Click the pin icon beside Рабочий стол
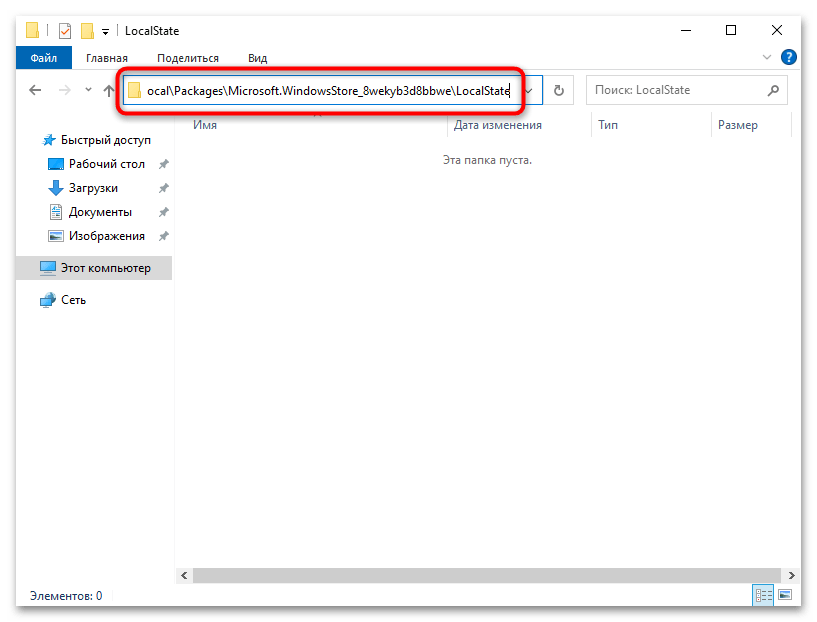The width and height of the screenshot is (817, 622). [164, 164]
